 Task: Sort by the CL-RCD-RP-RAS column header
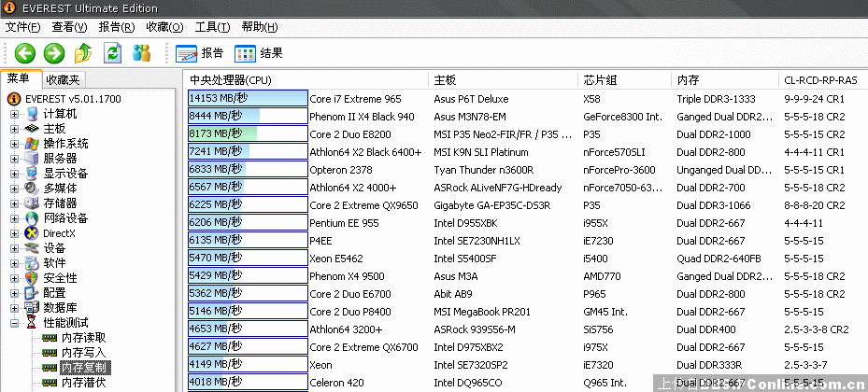tap(822, 80)
